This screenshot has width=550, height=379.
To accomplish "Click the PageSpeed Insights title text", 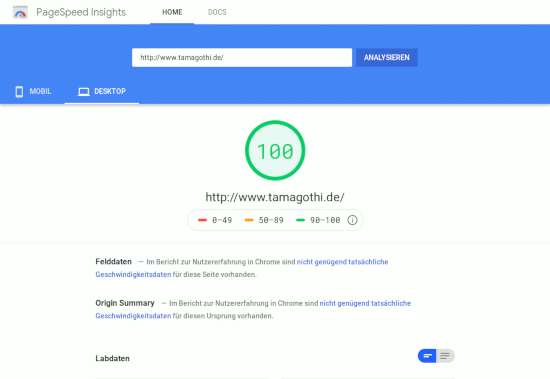I will [x=81, y=12].
